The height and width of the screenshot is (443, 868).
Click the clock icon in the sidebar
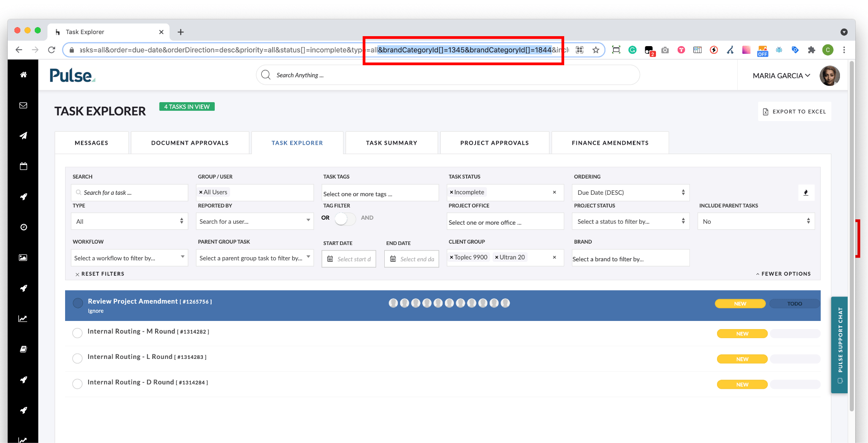pos(24,227)
